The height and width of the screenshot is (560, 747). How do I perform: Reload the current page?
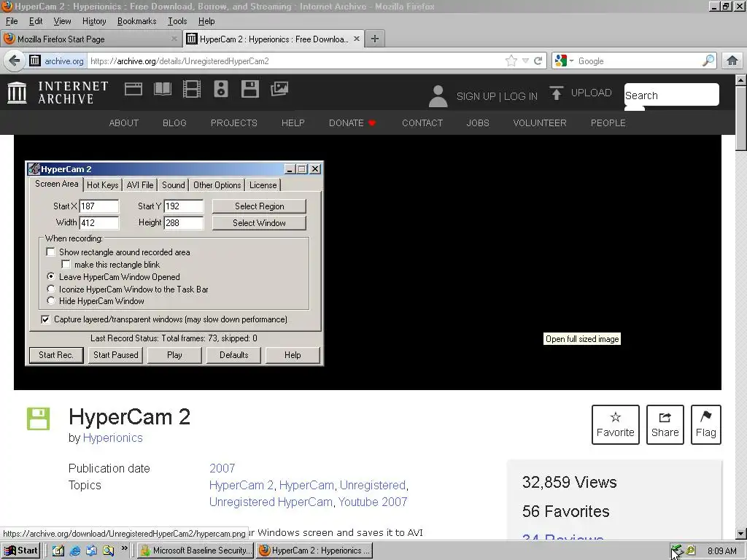(538, 61)
